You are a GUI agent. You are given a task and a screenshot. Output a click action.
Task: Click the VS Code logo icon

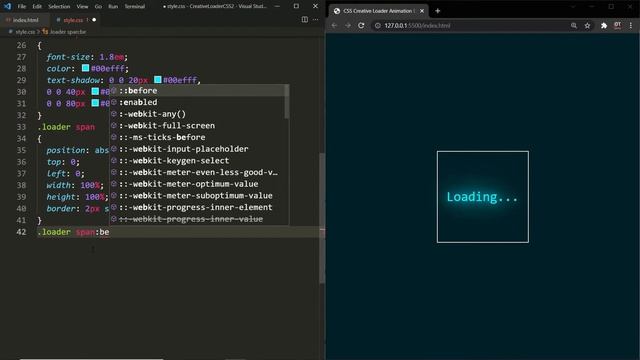(x=7, y=7)
